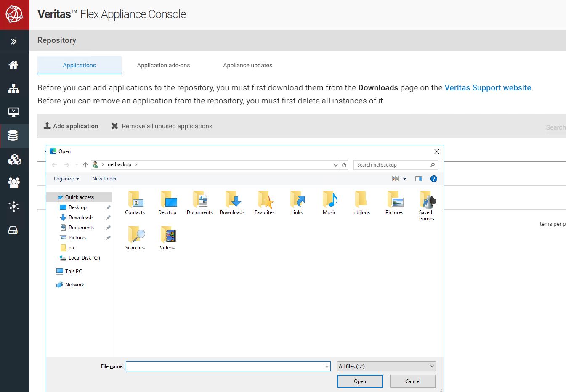Open the view options dropdown arrow
566x392 pixels.
[x=405, y=179]
